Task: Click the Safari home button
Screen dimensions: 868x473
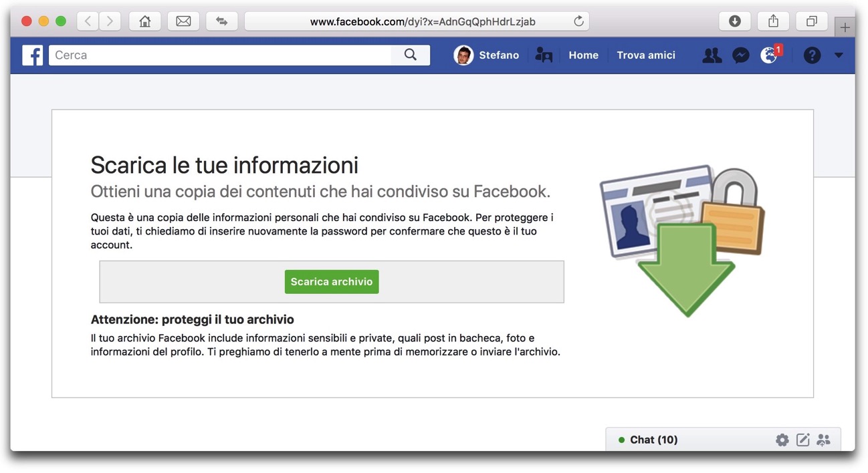Action: (x=144, y=21)
